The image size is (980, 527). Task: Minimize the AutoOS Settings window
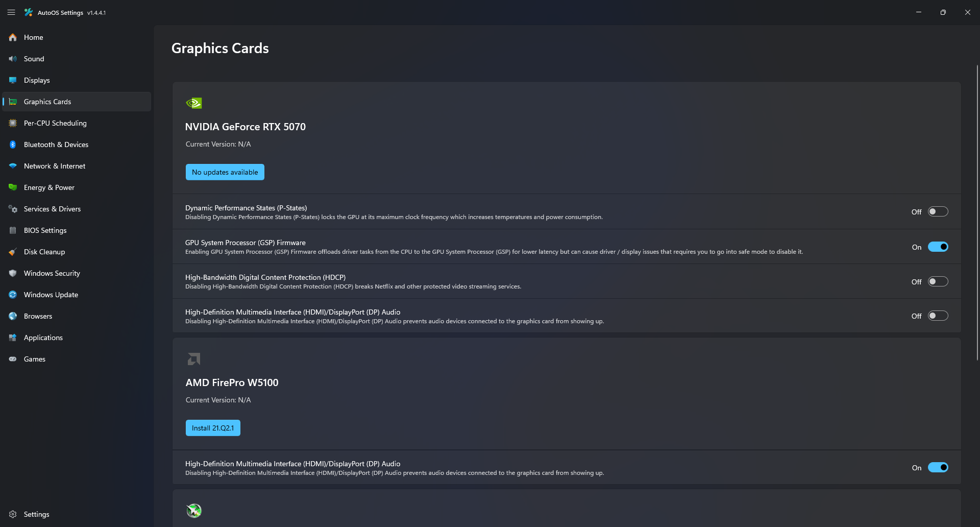(919, 12)
